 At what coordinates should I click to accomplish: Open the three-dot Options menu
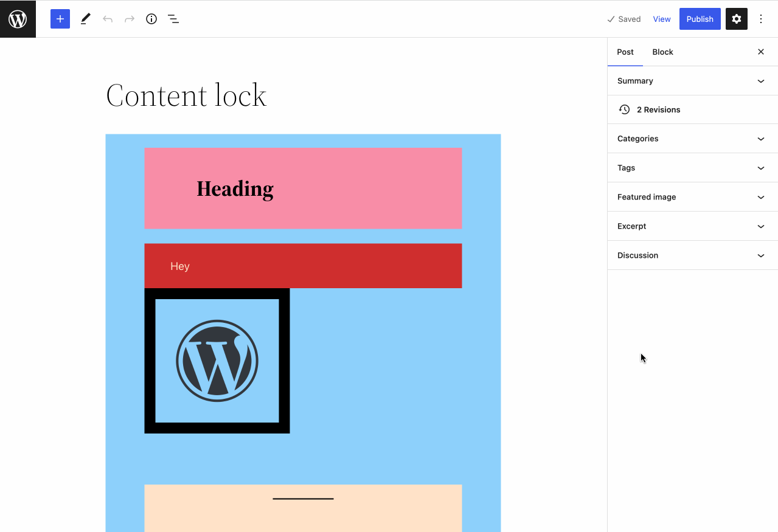[x=761, y=19]
